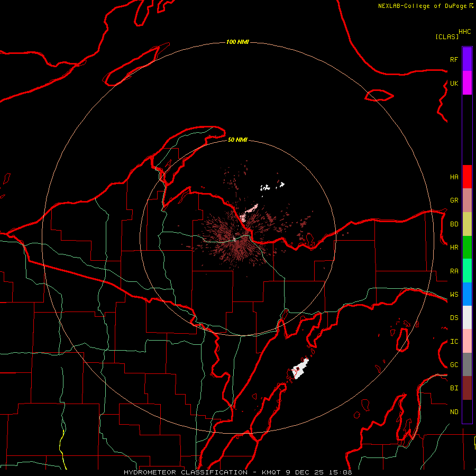Click the WS legend label
This screenshot has height=476, width=476.
[x=454, y=295]
